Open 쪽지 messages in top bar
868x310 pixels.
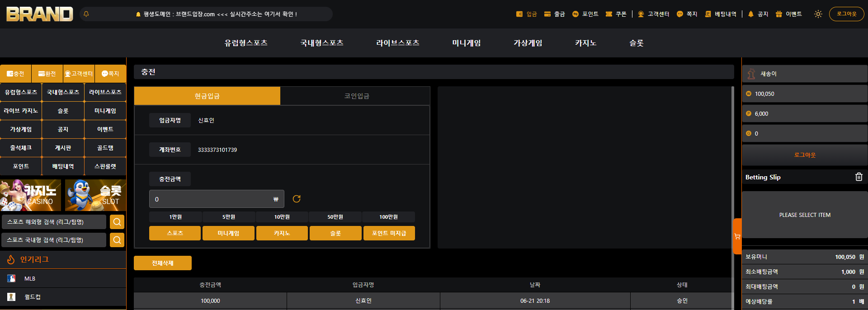point(687,14)
